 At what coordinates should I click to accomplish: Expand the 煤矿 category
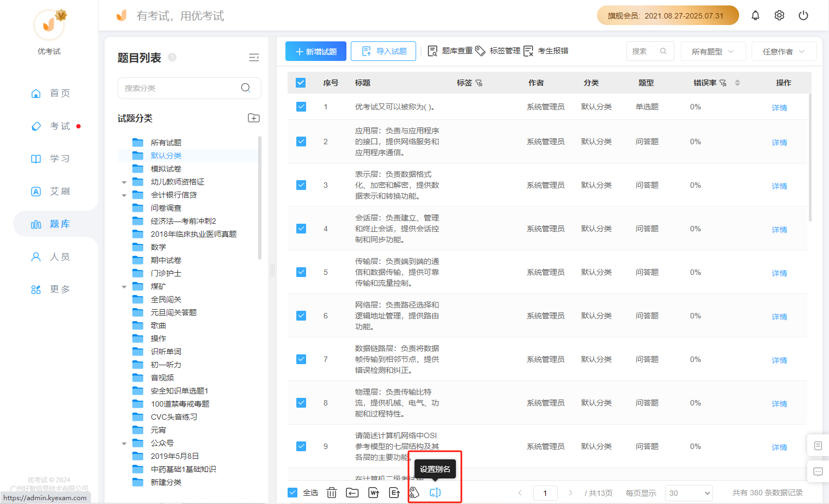coord(124,287)
